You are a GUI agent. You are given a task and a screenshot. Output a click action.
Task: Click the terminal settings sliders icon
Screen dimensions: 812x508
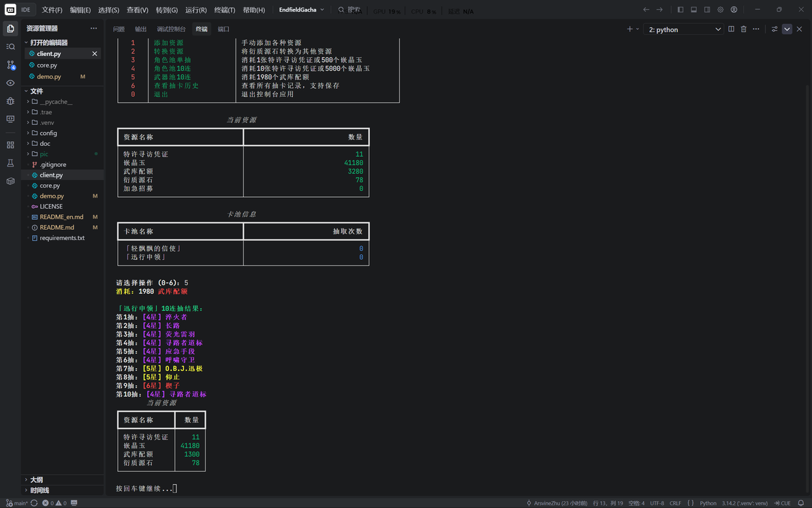click(x=775, y=29)
